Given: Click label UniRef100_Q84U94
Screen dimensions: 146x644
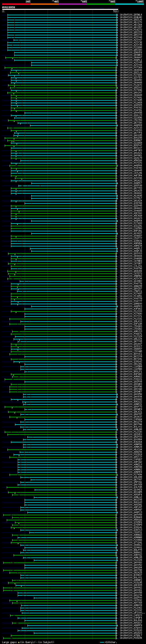Looking at the screenshot, I should click(x=131, y=271).
